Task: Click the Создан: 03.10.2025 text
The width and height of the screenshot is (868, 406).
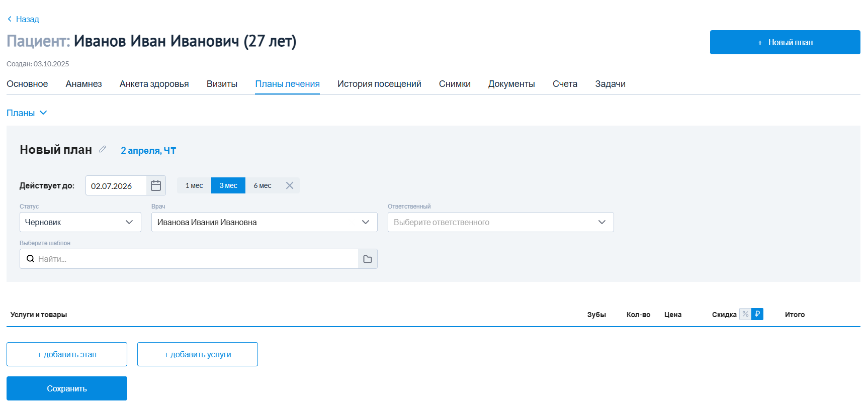Action: pos(38,64)
